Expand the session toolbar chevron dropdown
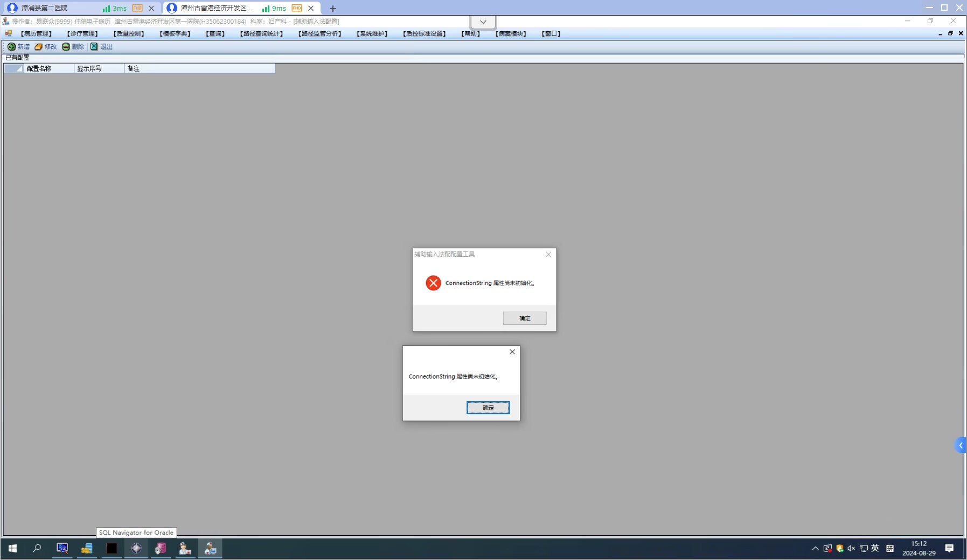Screen dimensions: 967x560 tap(483, 22)
